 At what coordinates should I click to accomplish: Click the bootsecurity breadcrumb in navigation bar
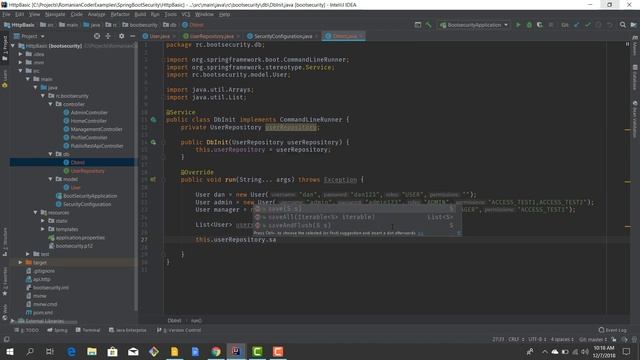140,25
